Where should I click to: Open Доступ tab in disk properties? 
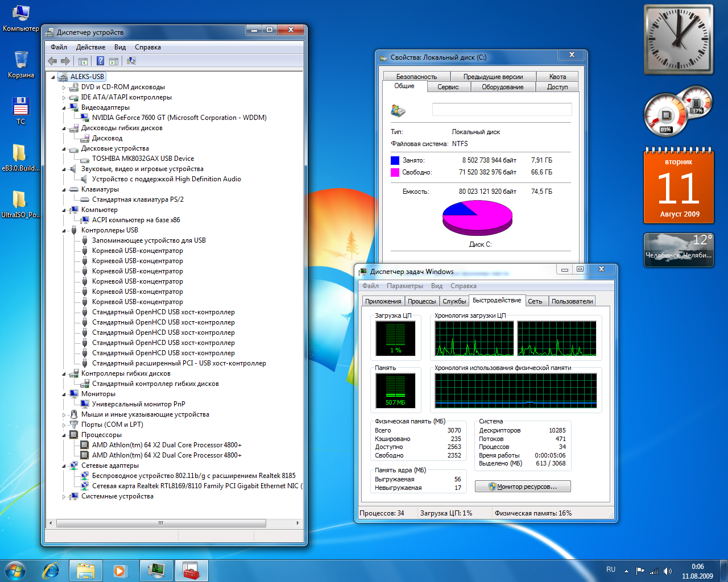[x=557, y=87]
